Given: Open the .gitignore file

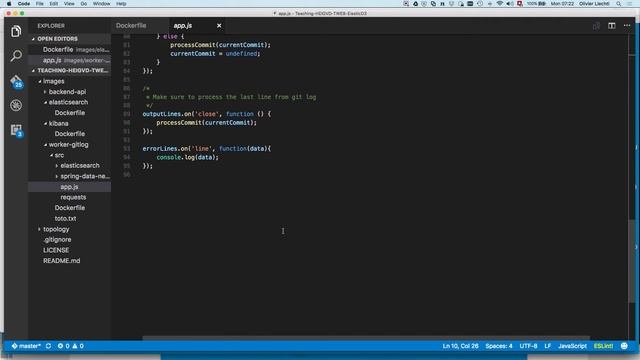Looking at the screenshot, I should click(57, 240).
